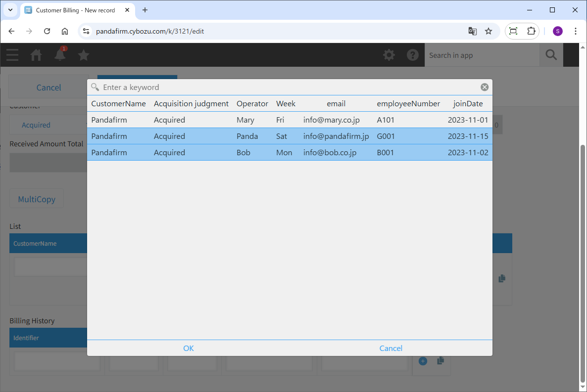This screenshot has width=587, height=392.
Task: Go to the portal home icon
Action: (36, 55)
